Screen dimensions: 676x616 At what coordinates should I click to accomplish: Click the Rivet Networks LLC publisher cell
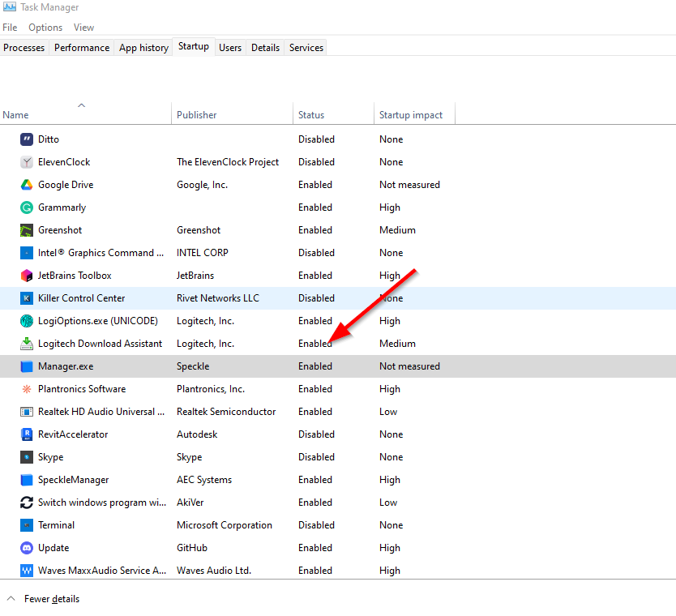pyautogui.click(x=218, y=298)
